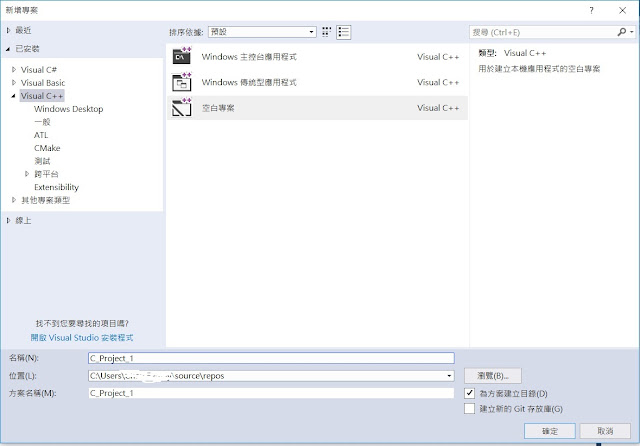Expand the Visual Basic node
Screen dimensions: 640x446
14,83
